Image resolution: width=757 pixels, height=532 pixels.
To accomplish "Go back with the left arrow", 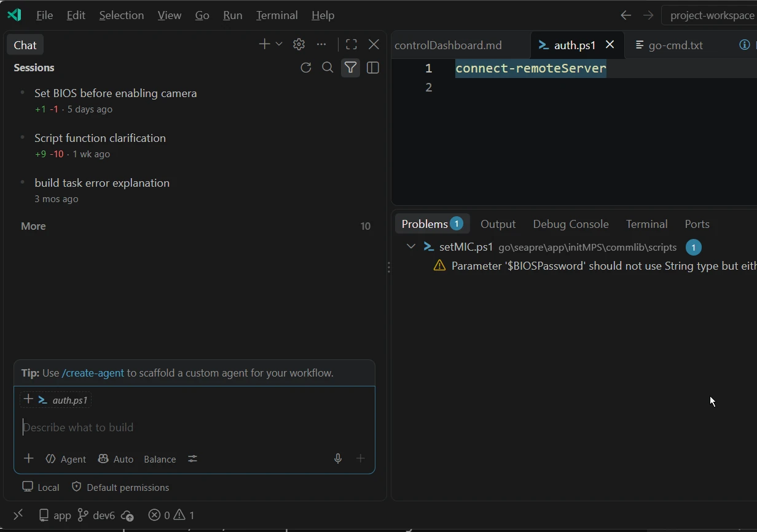I will 626,15.
